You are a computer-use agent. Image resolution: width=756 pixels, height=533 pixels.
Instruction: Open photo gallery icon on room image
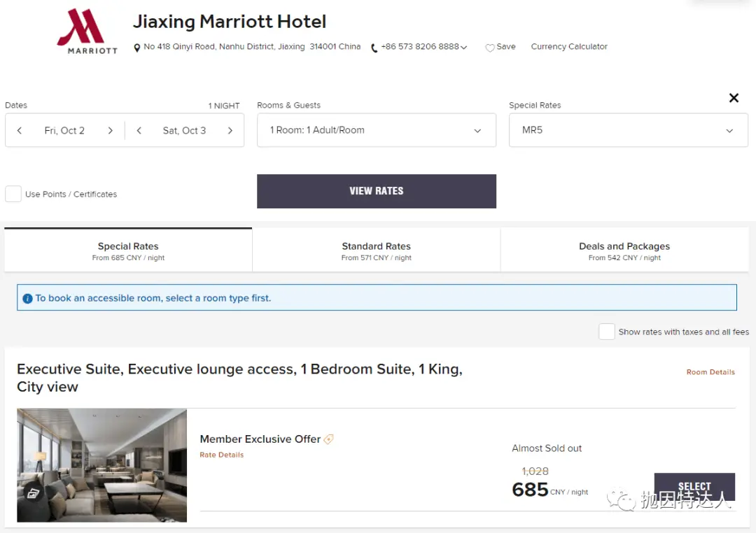click(x=33, y=493)
